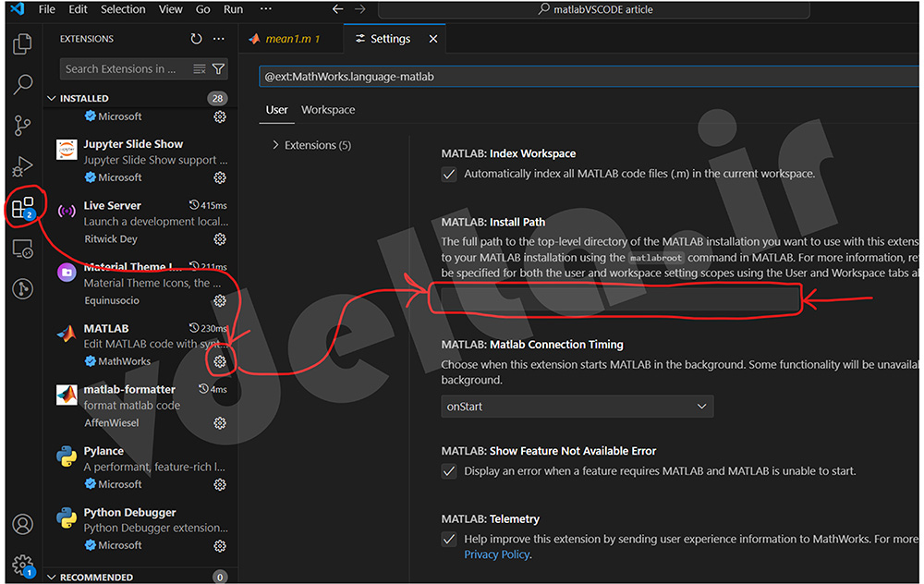This screenshot has width=924, height=584.
Task: Select the MATLAB extension by MathWorks
Action: coord(140,345)
